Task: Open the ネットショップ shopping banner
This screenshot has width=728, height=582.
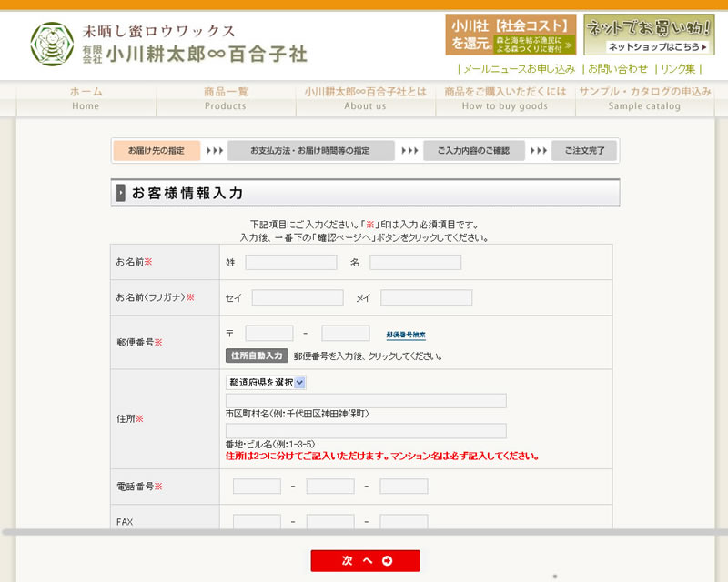Action: 649,35
